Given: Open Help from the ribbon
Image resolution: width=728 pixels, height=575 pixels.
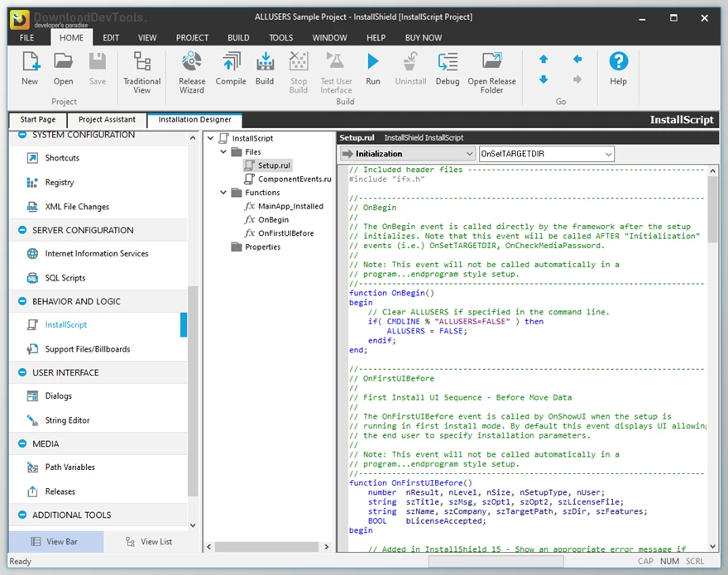Looking at the screenshot, I should tap(619, 69).
